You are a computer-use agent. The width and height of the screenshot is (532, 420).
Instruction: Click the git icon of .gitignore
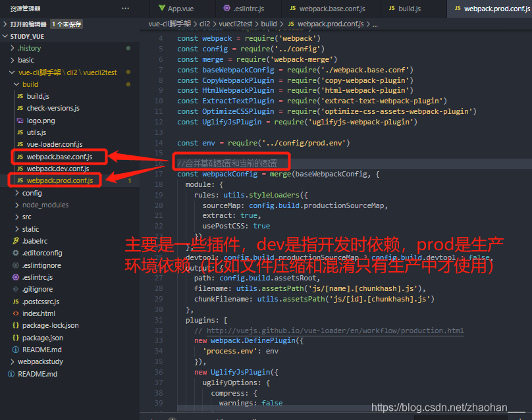[x=16, y=290]
